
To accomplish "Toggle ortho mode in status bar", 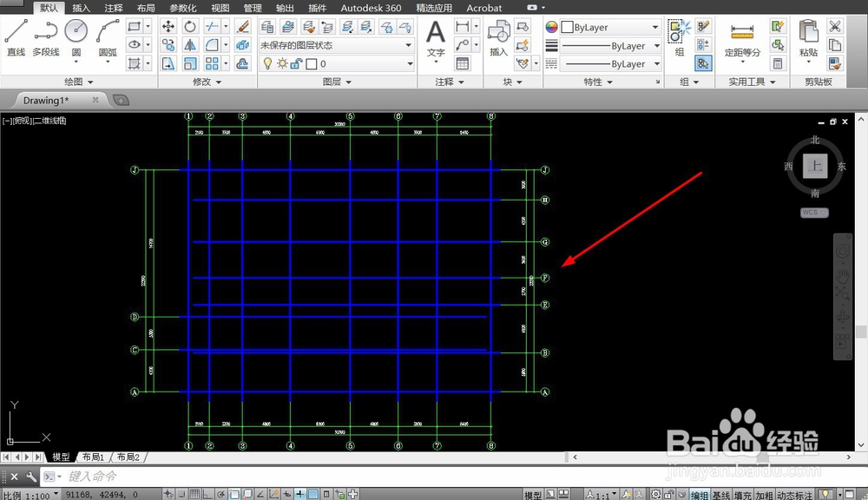I will coord(207,494).
